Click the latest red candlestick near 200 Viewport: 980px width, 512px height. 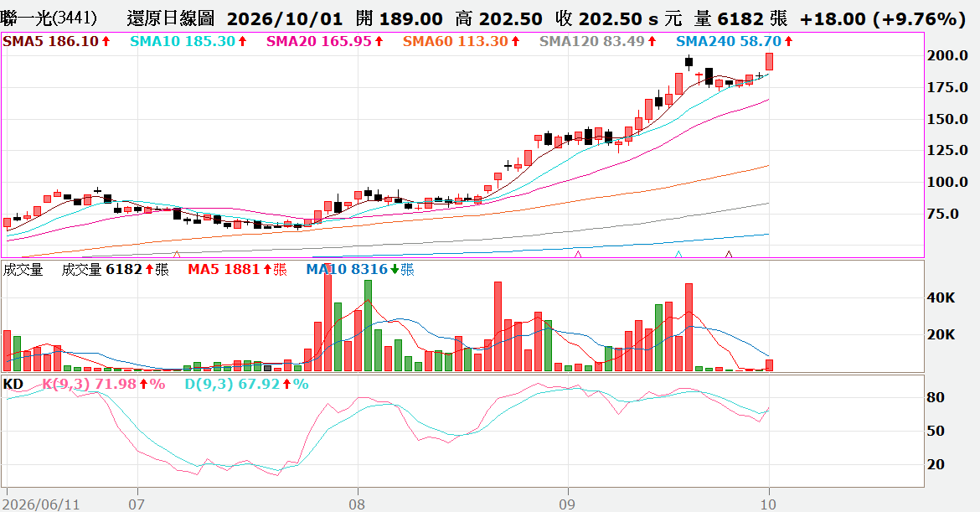(770, 61)
